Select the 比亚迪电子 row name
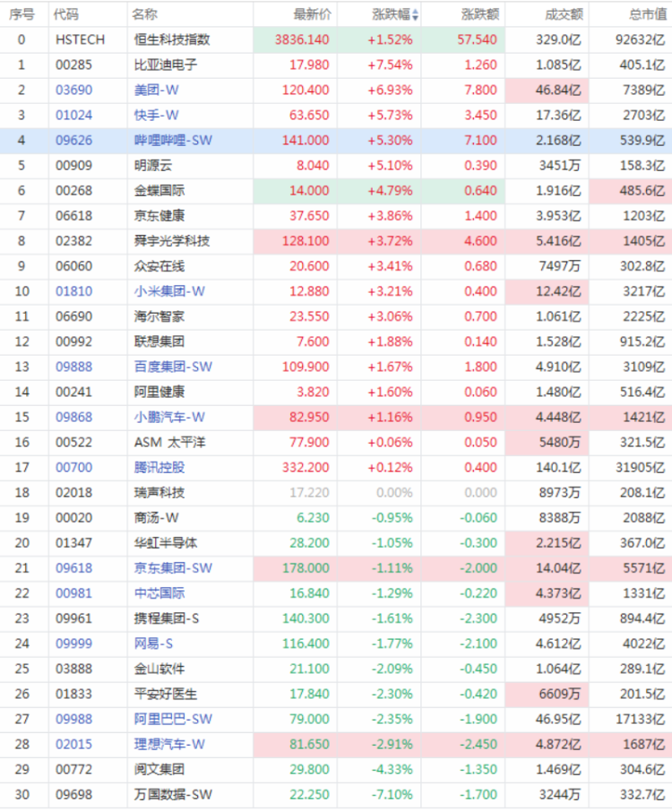Viewport: 672px width, 811px height. tap(166, 65)
